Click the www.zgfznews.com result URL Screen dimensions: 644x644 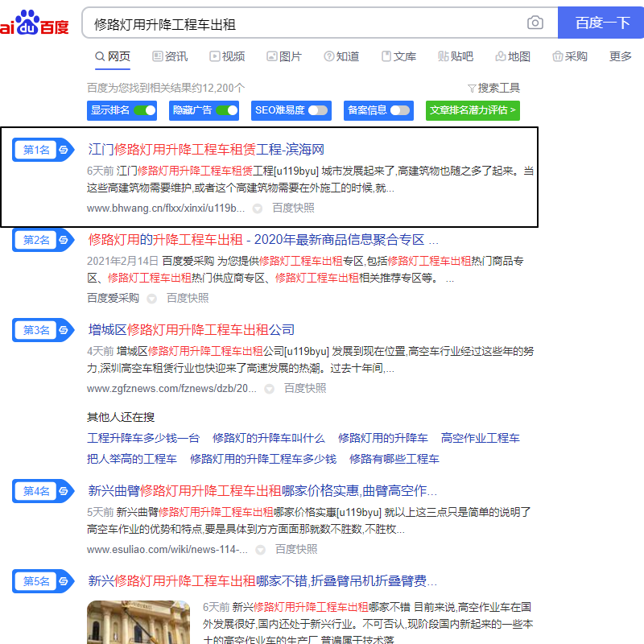tap(171, 388)
